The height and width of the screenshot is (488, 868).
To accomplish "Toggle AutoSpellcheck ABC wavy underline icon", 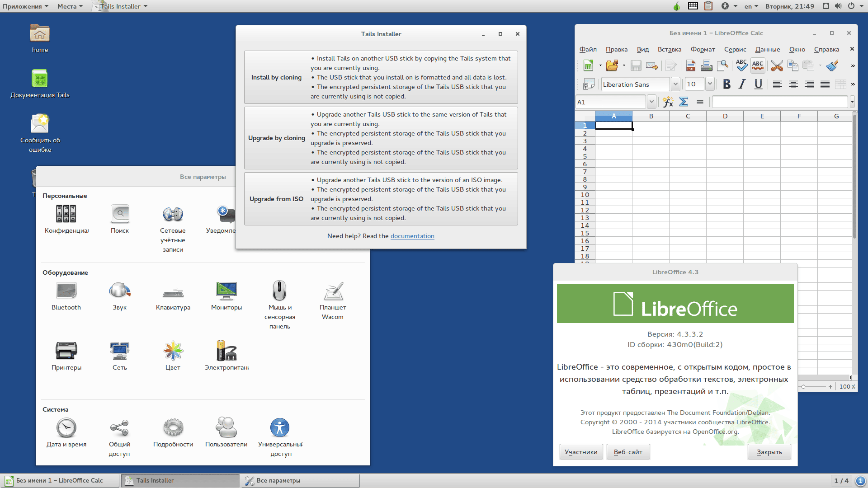I will coord(758,66).
